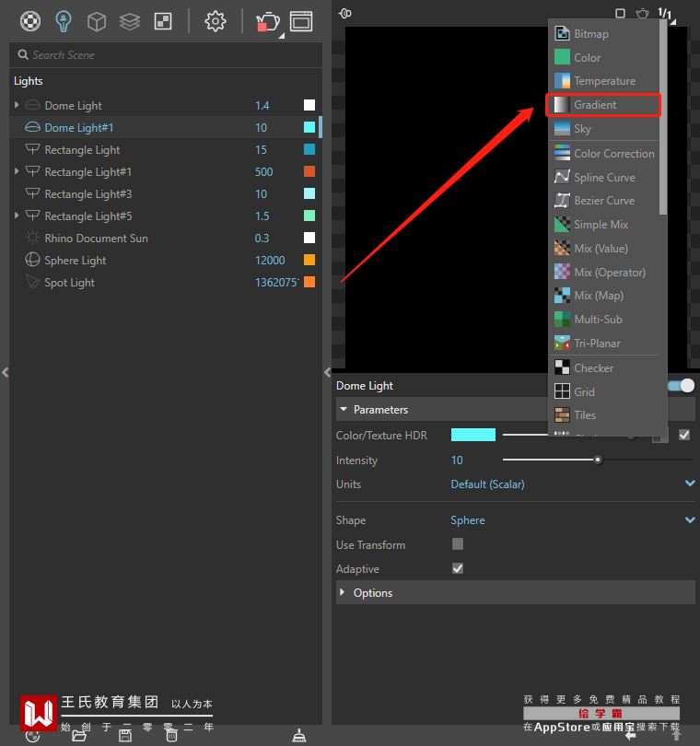Open the Textures checker icon

[163, 21]
